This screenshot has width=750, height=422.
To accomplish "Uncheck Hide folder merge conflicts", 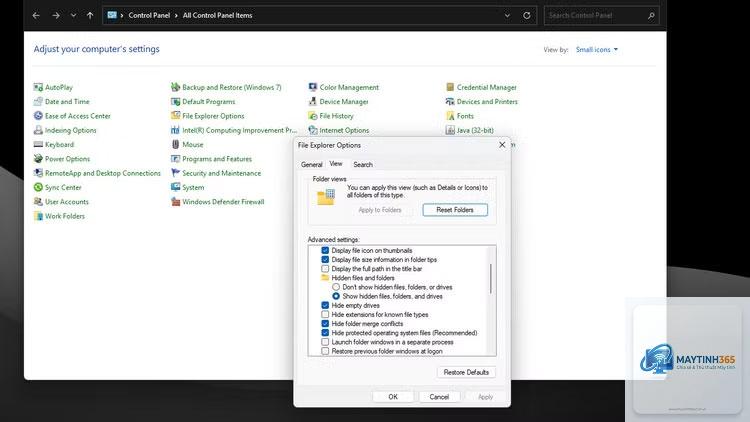I will (325, 323).
